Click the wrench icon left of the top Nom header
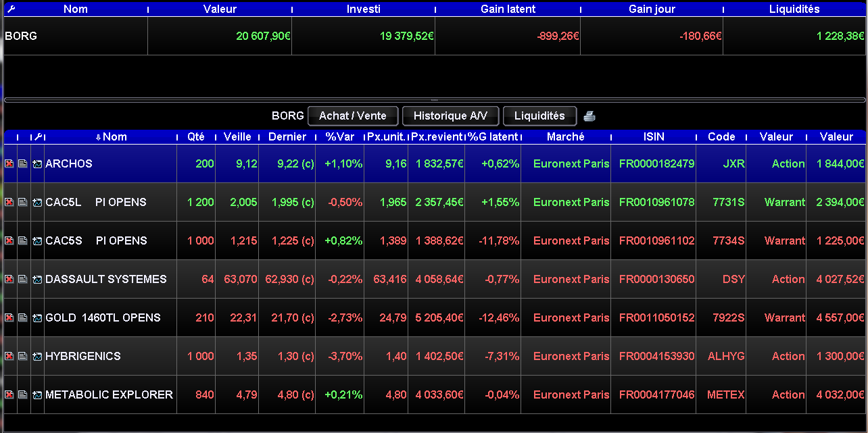 (x=11, y=9)
